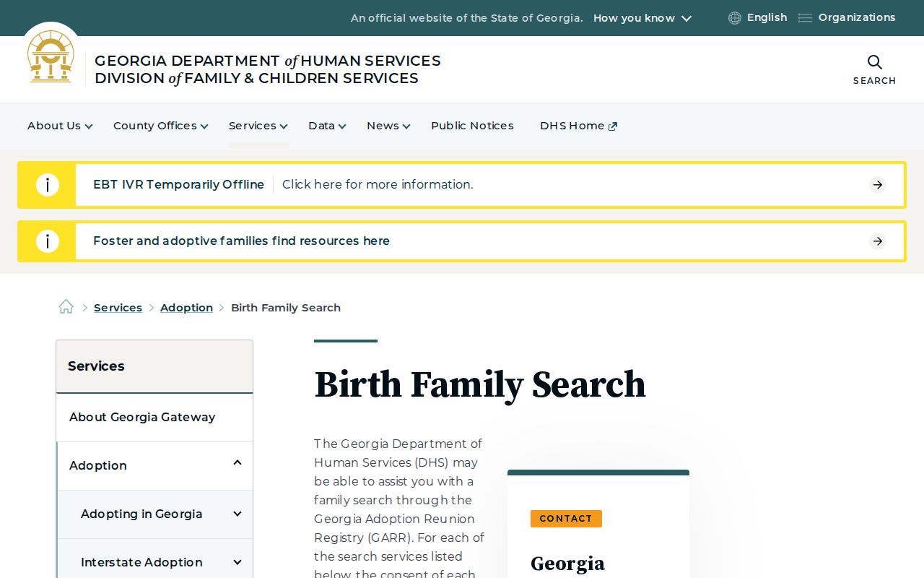Click Adoption breadcrumb link
This screenshot has width=924, height=578.
tap(186, 308)
